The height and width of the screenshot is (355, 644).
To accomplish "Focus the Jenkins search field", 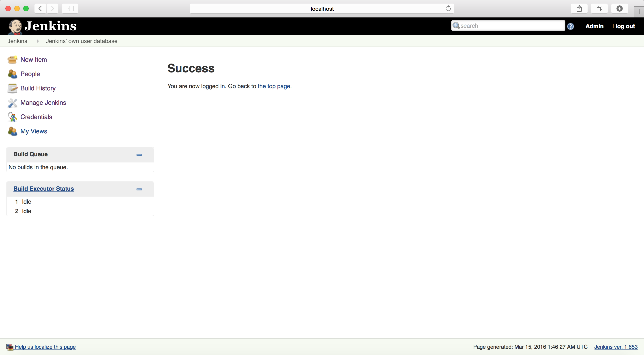I will click(x=508, y=26).
